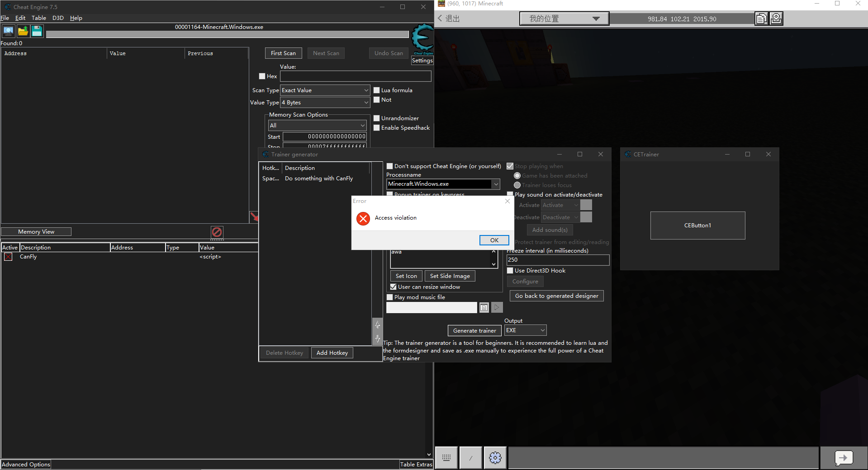The width and height of the screenshot is (868, 470).
Task: Click the waypoint icon next to coordinates display
Action: click(x=776, y=19)
